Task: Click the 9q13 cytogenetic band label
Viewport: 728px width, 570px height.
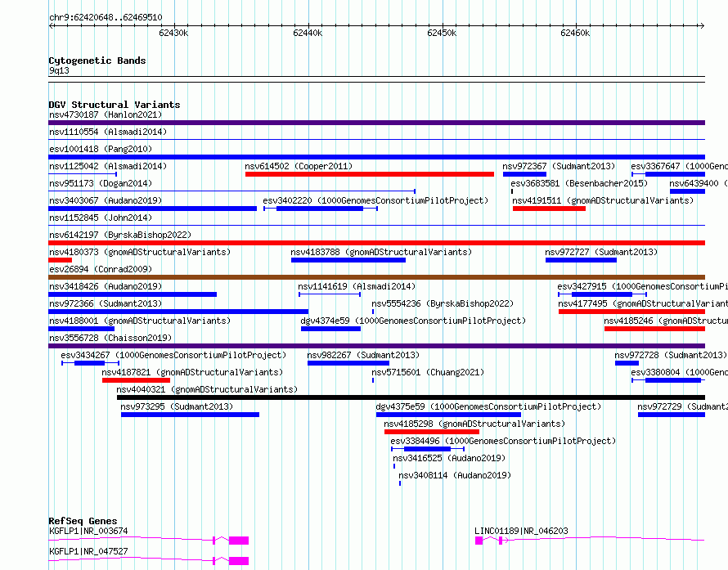Action: [x=60, y=70]
